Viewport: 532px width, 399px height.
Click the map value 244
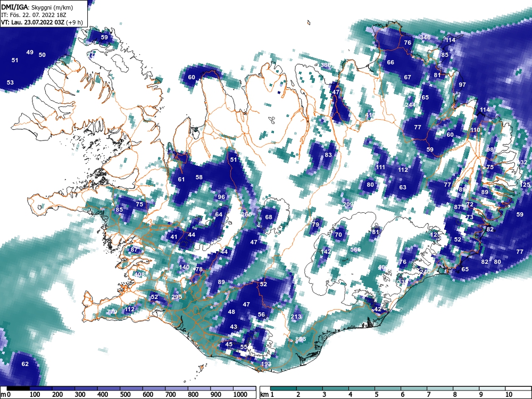pyautogui.click(x=410, y=105)
